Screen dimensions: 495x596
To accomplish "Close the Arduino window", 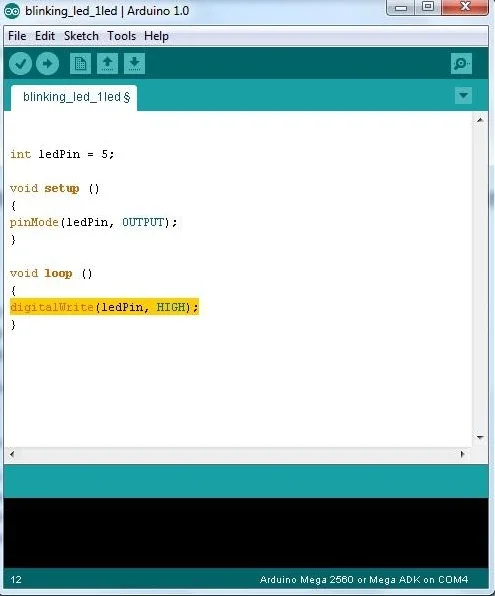I will 465,6.
